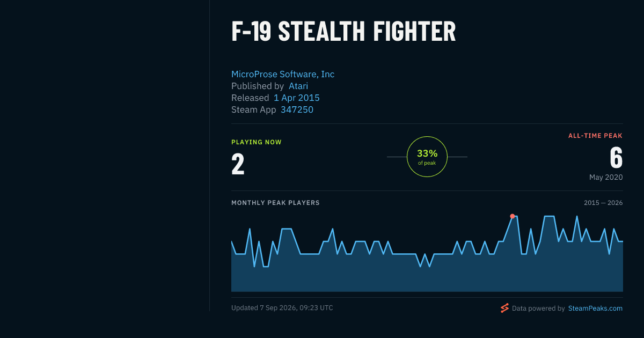Click the red all-time peak marker dot
The height and width of the screenshot is (338, 644).
click(x=512, y=216)
